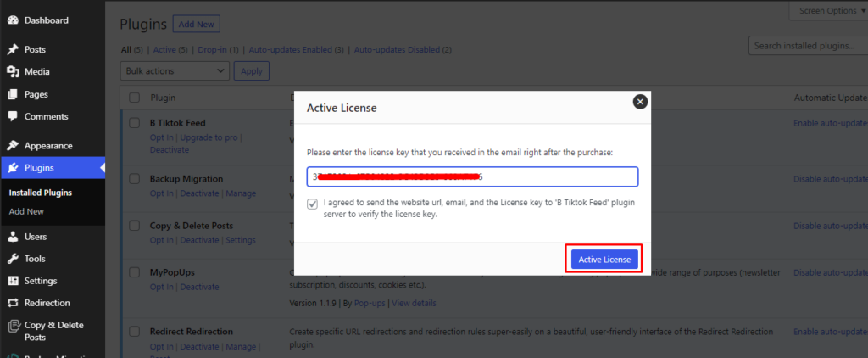Viewport: 868px width, 358px height.
Task: Select the Copy & Delete Posts checkbox
Action: pos(134,226)
